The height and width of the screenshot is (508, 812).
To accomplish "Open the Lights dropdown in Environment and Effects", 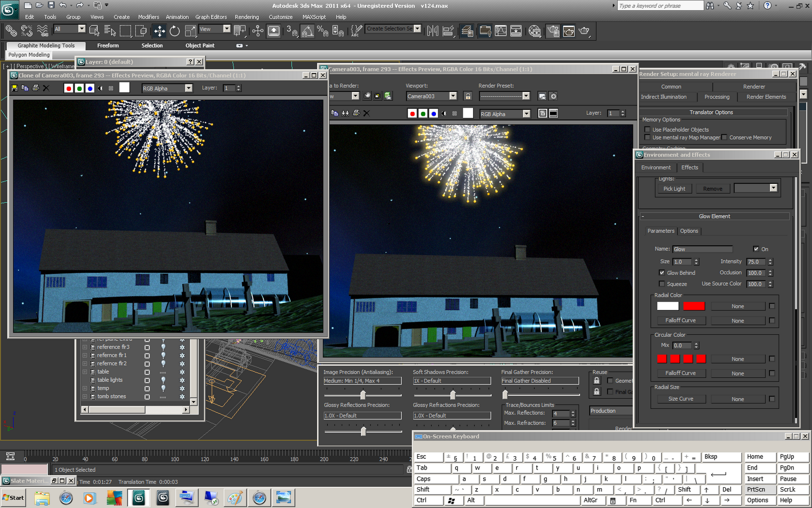I will [756, 188].
